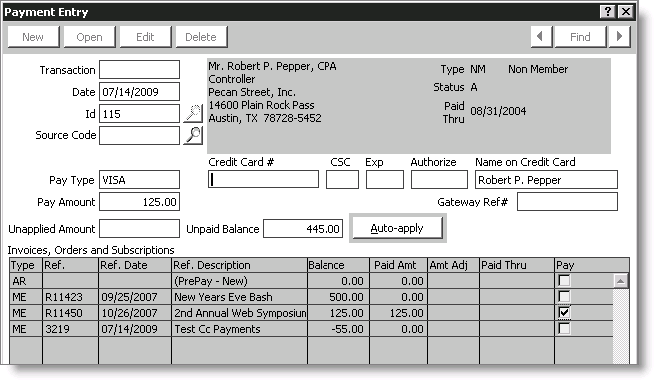Click the name Mr. Robert P. Pepper, CPA
The width and height of the screenshot is (655, 381).
(272, 66)
